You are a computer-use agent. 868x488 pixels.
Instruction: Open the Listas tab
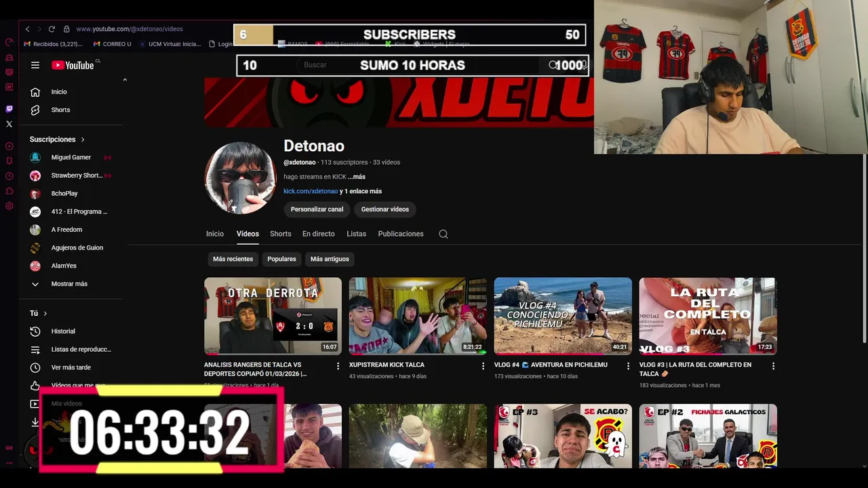(356, 234)
